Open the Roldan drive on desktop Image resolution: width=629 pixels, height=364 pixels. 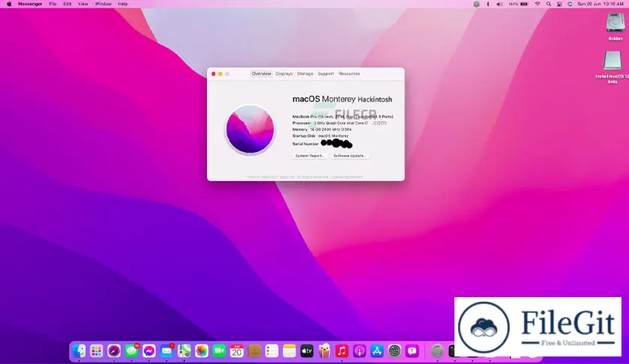615,26
